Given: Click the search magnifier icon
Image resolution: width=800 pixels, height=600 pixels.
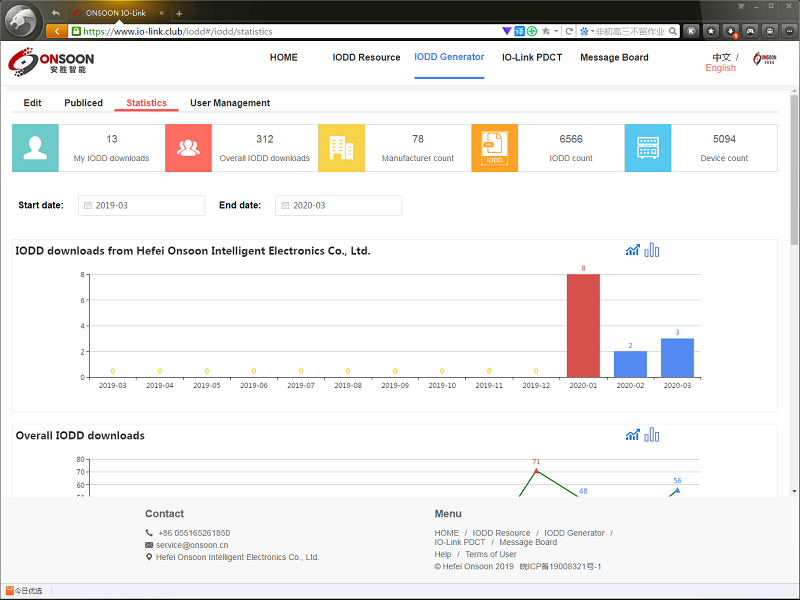Looking at the screenshot, I should [673, 31].
